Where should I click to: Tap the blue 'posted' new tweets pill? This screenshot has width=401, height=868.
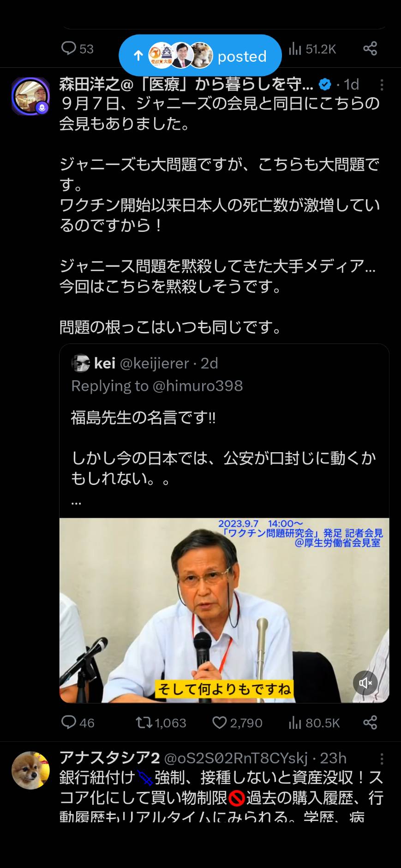pyautogui.click(x=200, y=56)
